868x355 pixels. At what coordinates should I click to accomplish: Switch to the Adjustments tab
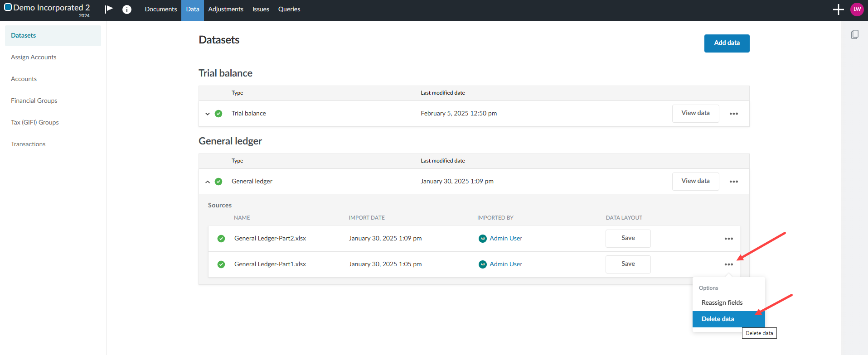[x=226, y=10]
